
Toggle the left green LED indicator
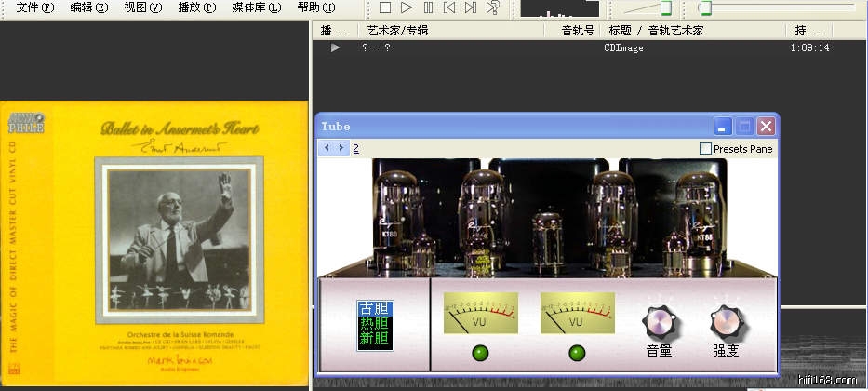pos(480,353)
